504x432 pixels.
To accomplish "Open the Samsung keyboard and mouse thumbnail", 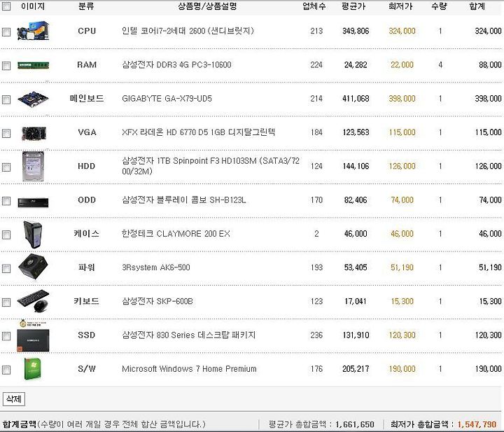I will coord(34,301).
